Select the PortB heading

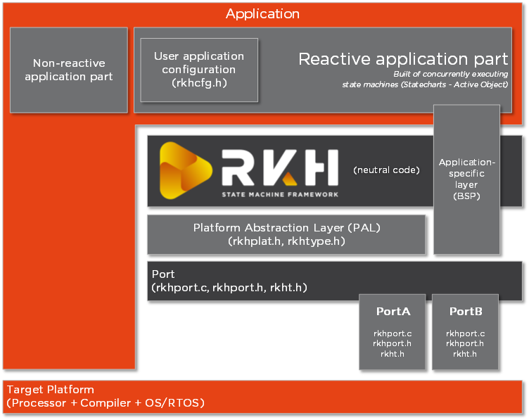pyautogui.click(x=465, y=310)
